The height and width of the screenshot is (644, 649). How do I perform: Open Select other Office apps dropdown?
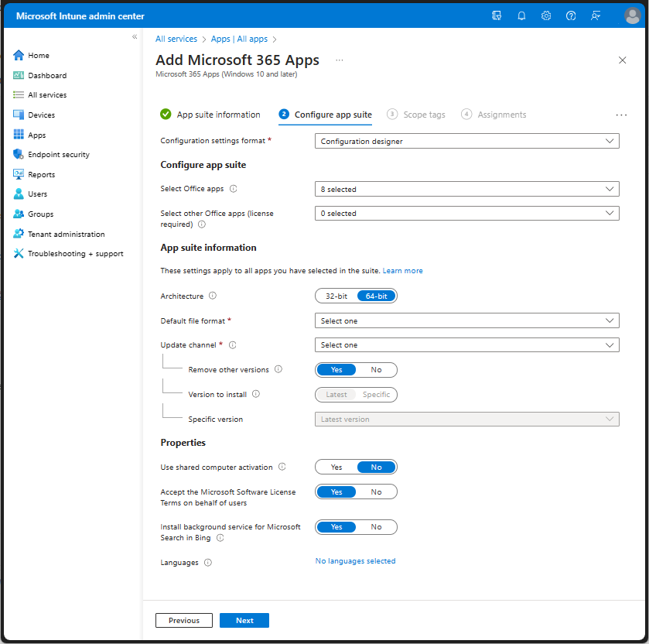(467, 214)
